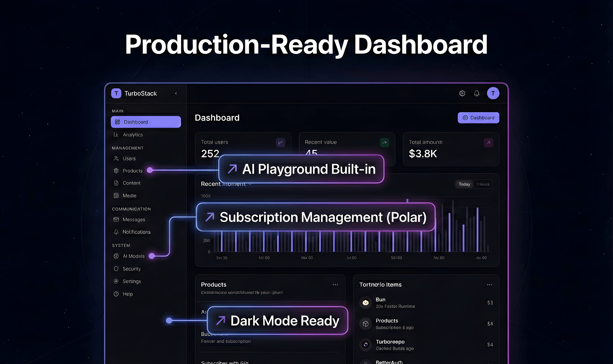The image size is (613, 364).
Task: Select Products from the Management menu
Action: [133, 171]
